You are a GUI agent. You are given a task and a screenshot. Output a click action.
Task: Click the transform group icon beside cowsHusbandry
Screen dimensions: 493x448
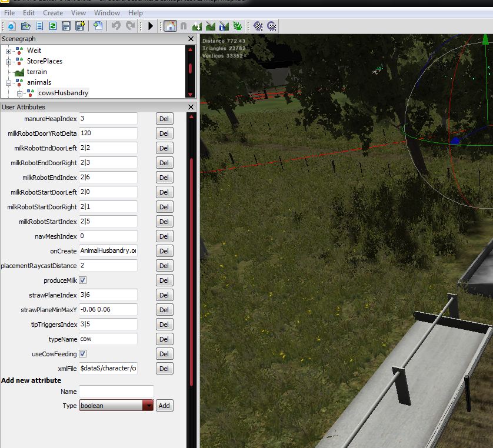[31, 93]
